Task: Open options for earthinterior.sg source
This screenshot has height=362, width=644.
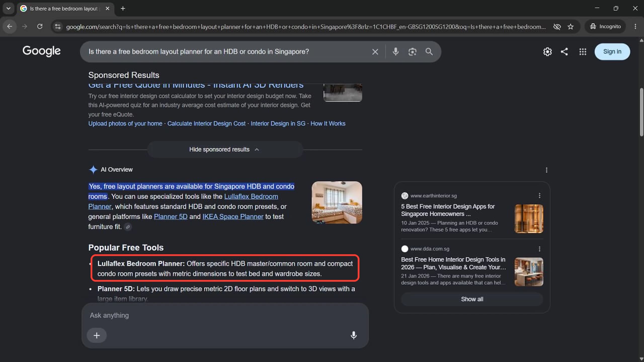Action: tap(539, 196)
